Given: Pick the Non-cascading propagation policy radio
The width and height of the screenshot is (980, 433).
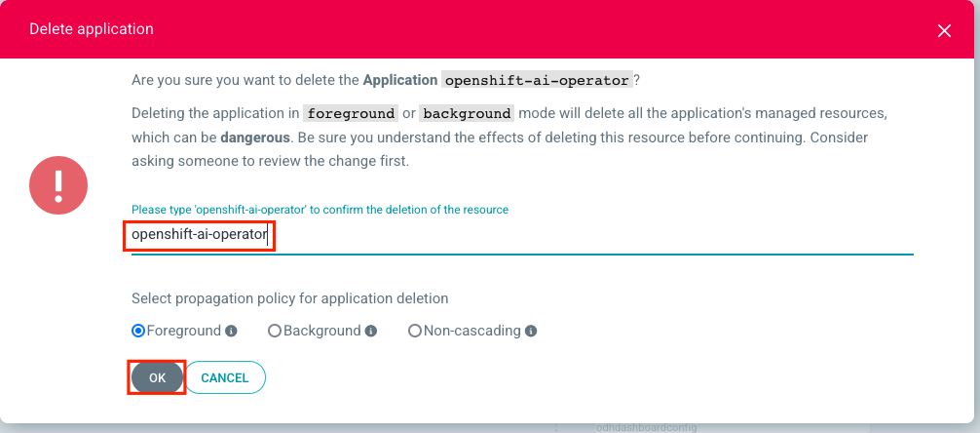Looking at the screenshot, I should click(x=415, y=331).
